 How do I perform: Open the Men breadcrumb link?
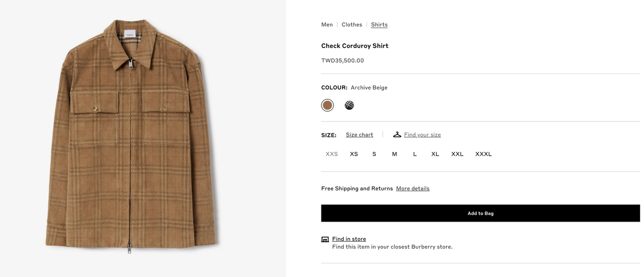327,25
